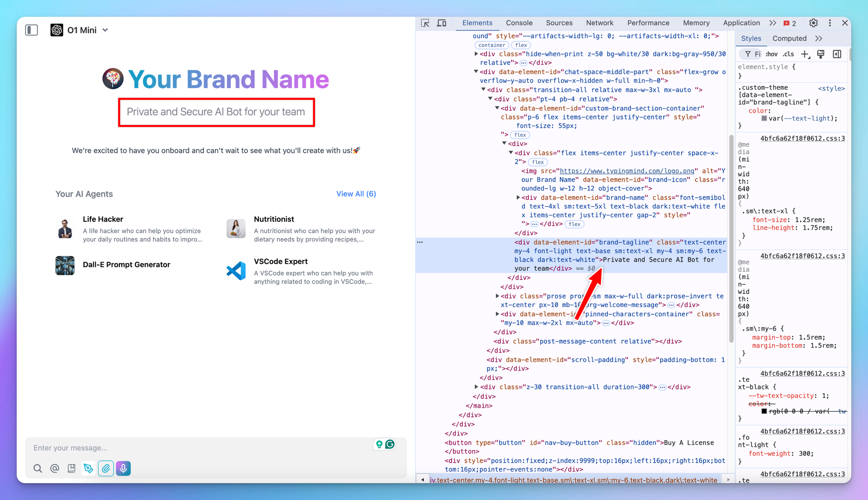868x500 pixels.
Task: Click the DevTools settings gear icon
Action: pyautogui.click(x=813, y=22)
